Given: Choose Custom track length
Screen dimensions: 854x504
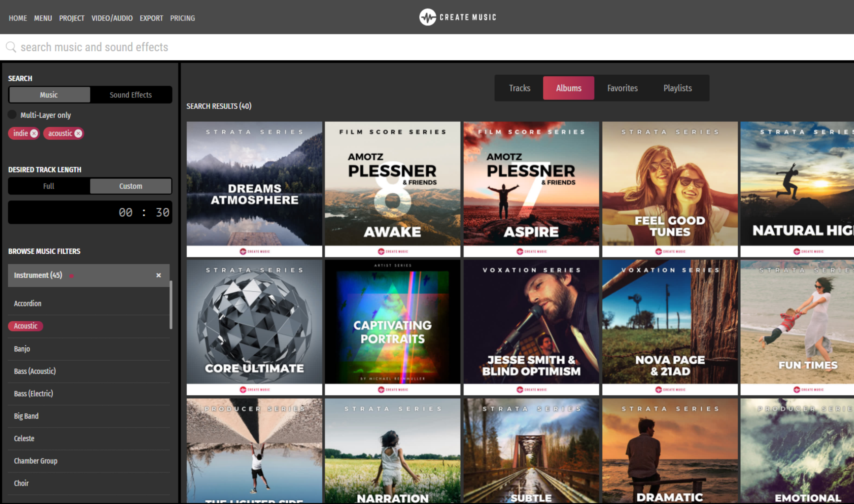Looking at the screenshot, I should (131, 186).
